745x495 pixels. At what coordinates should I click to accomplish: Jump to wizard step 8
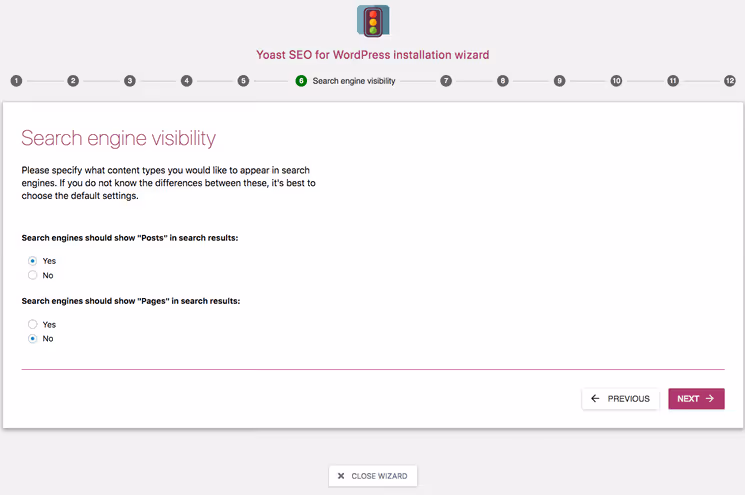(x=503, y=81)
